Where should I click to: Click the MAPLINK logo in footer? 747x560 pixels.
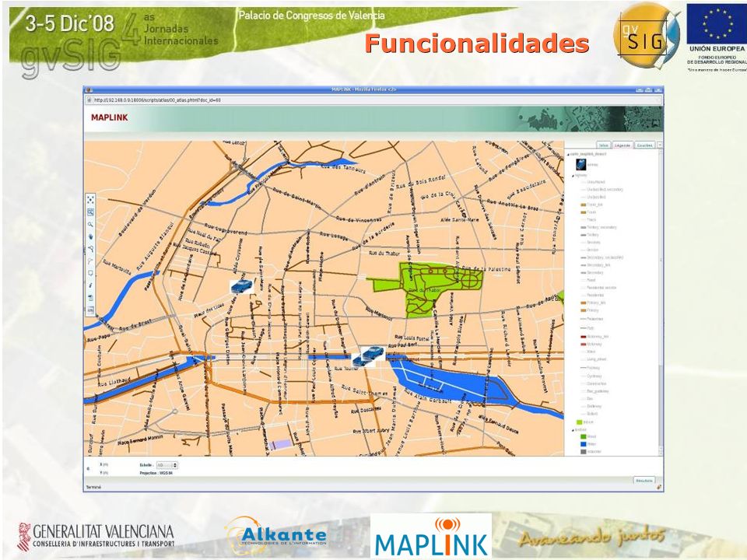coord(431,536)
